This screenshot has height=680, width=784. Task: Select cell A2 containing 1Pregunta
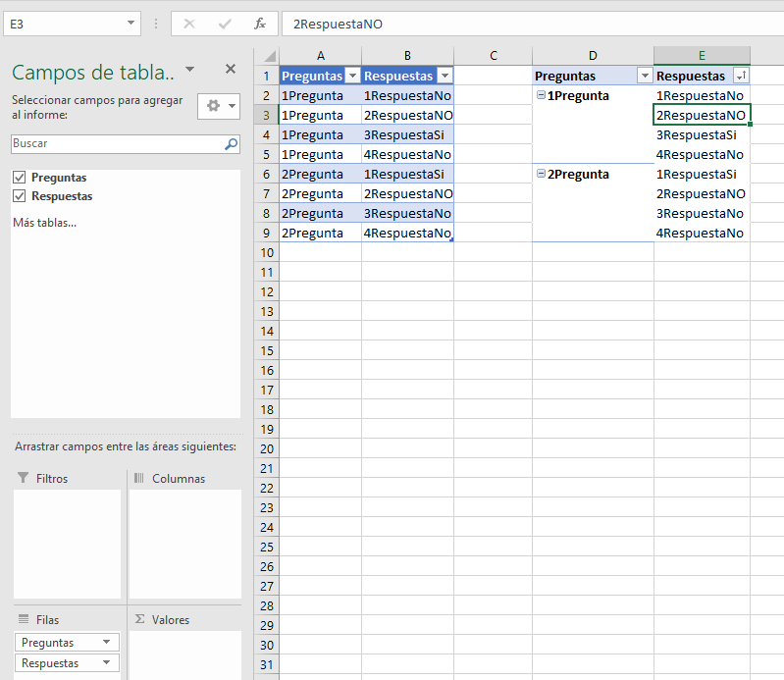[321, 95]
